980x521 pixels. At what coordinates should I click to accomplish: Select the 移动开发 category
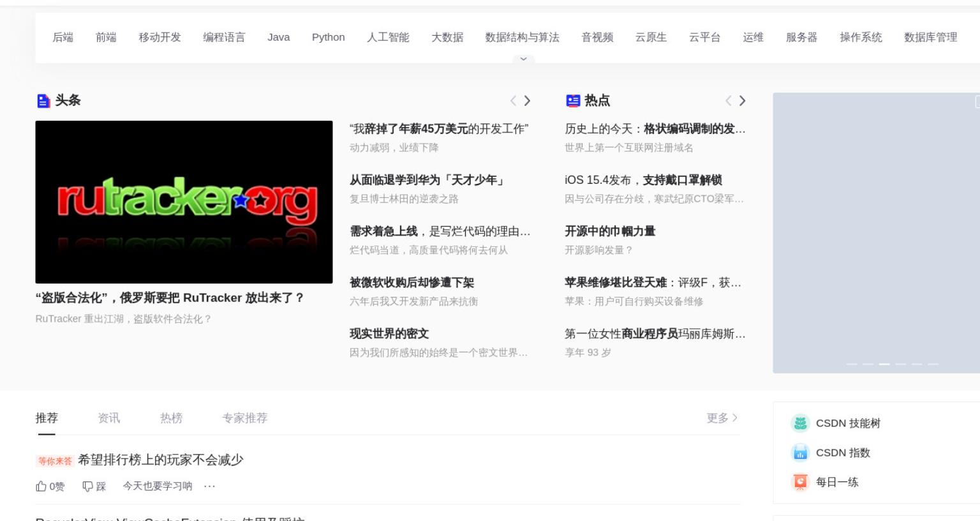(160, 38)
